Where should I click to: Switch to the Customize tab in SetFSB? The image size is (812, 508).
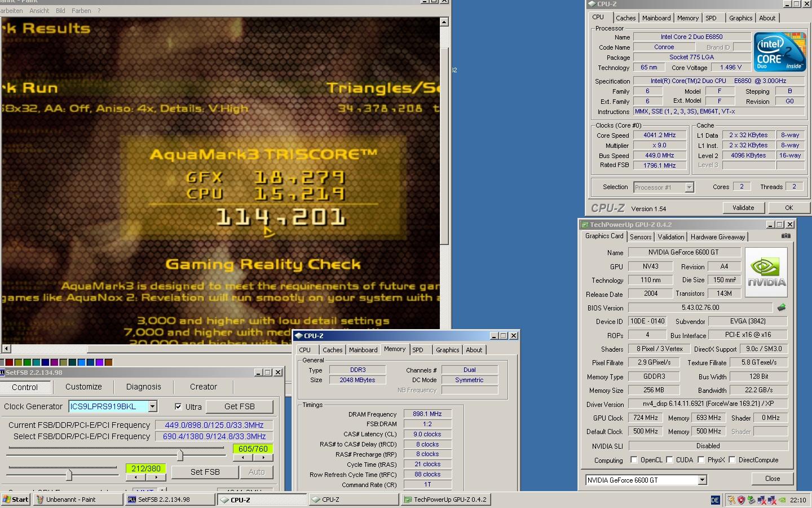click(x=83, y=387)
